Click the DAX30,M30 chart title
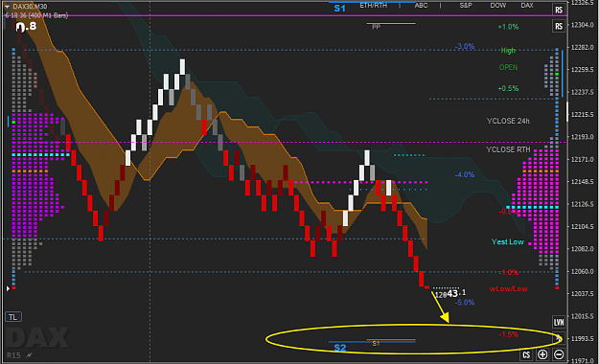Viewport: 599px width, 364px height. [x=31, y=7]
